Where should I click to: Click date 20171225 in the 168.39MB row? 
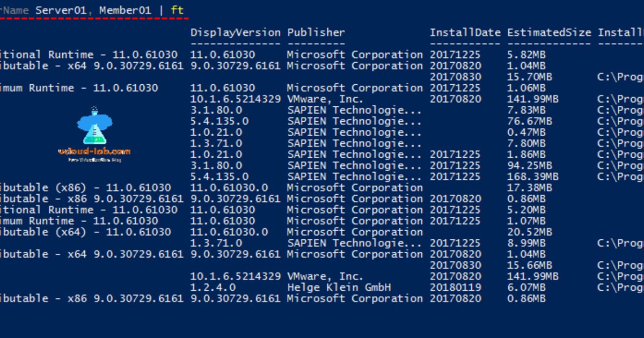pos(455,177)
